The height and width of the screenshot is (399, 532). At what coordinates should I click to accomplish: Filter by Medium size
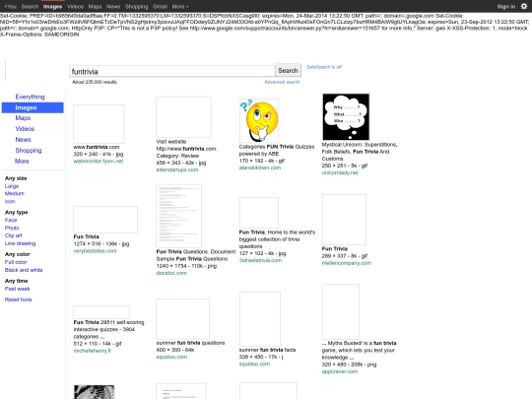point(14,194)
